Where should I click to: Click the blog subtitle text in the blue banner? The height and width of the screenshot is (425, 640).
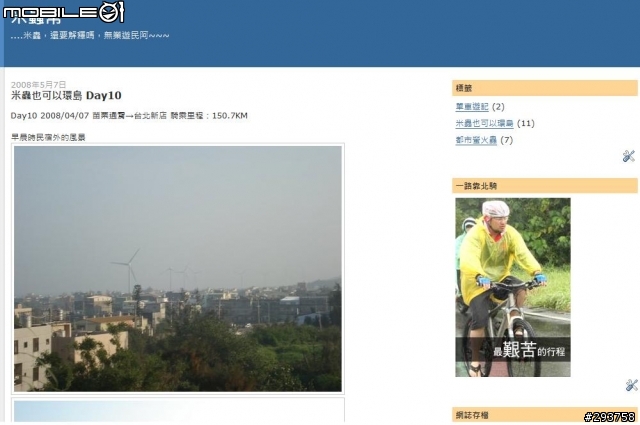click(90, 36)
